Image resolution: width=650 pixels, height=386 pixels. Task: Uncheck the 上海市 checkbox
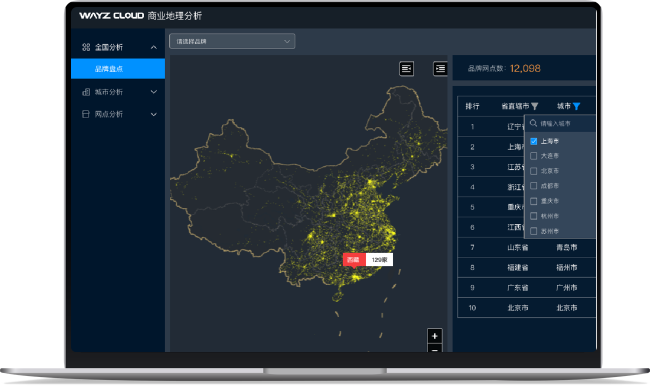(534, 141)
